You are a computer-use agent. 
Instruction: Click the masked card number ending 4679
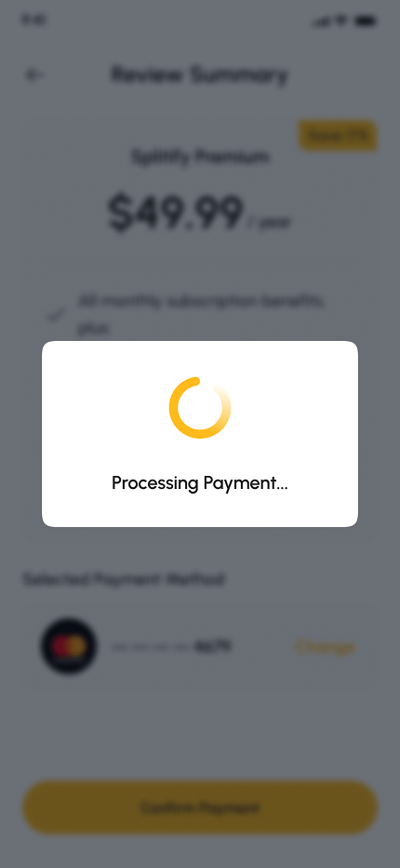[x=171, y=646]
